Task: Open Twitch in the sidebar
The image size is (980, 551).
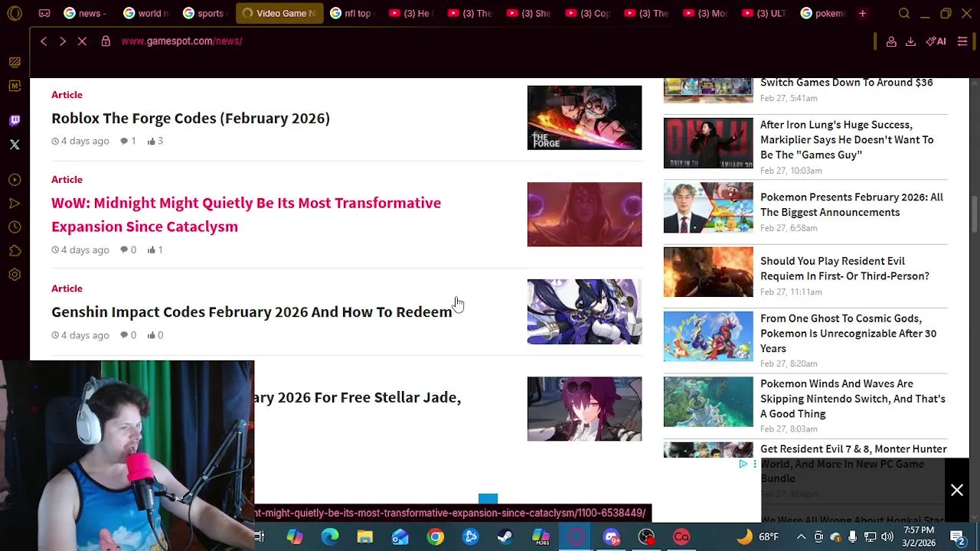Action: pos(15,120)
